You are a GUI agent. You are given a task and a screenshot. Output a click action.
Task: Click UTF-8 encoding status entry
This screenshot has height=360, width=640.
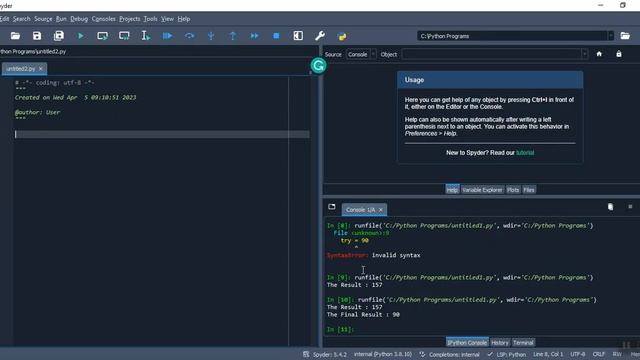pyautogui.click(x=578, y=354)
